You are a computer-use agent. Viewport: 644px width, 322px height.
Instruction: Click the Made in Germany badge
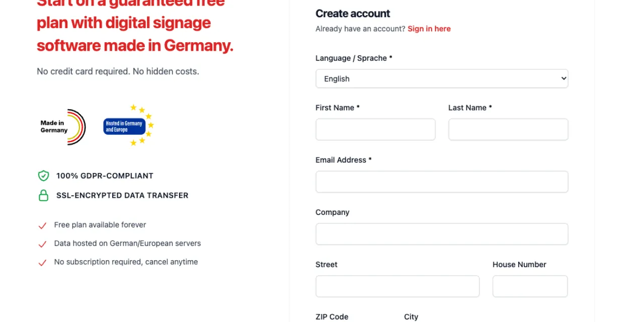point(63,127)
